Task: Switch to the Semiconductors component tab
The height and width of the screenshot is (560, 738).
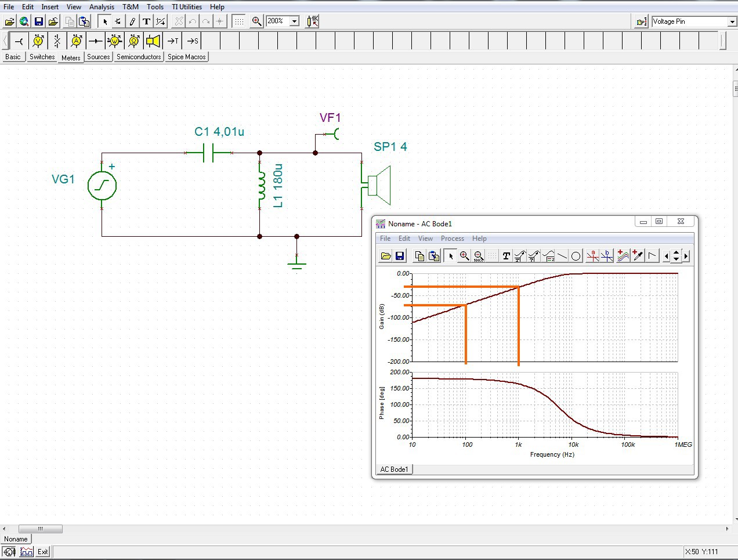Action: pyautogui.click(x=139, y=57)
